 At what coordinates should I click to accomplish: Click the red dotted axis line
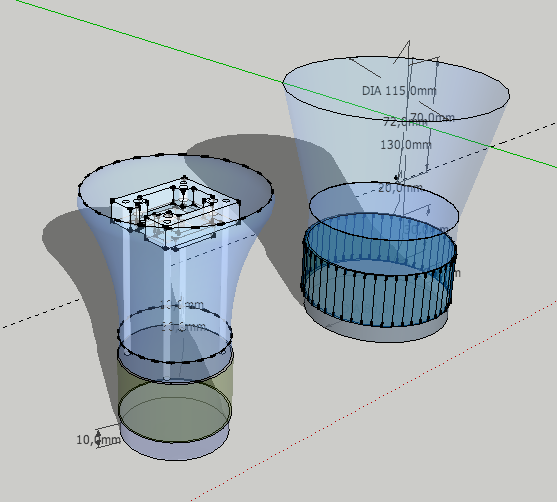(x=373, y=400)
